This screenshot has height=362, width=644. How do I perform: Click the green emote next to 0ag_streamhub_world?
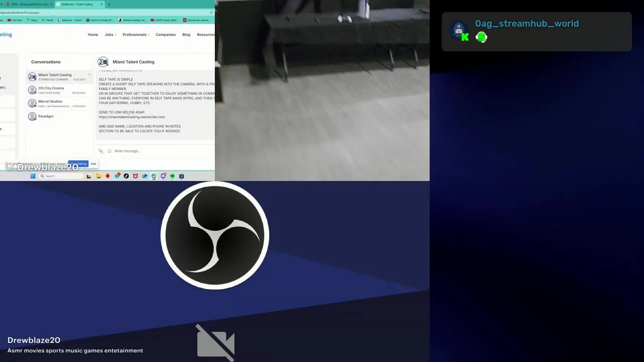point(481,37)
